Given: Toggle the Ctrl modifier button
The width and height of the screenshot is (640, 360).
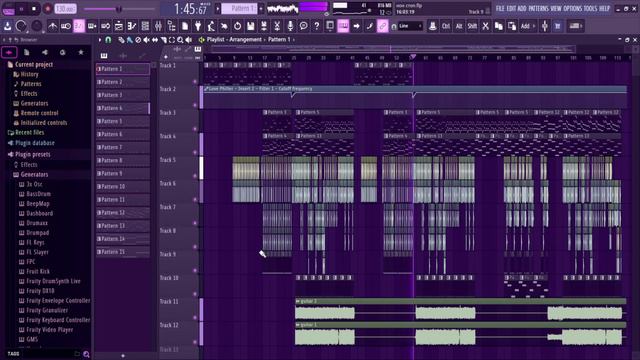Looking at the screenshot, I should pyautogui.click(x=446, y=26).
